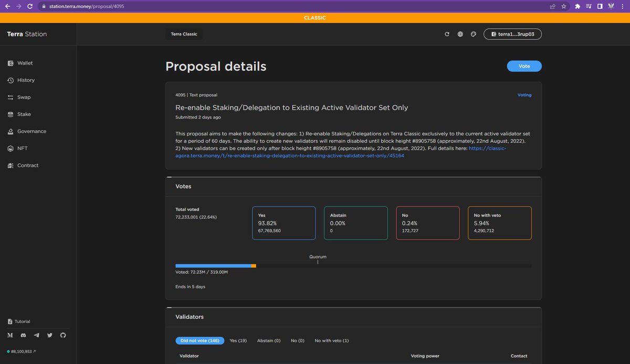Open the browser profile avatar
The height and width of the screenshot is (364, 630).
tap(611, 6)
